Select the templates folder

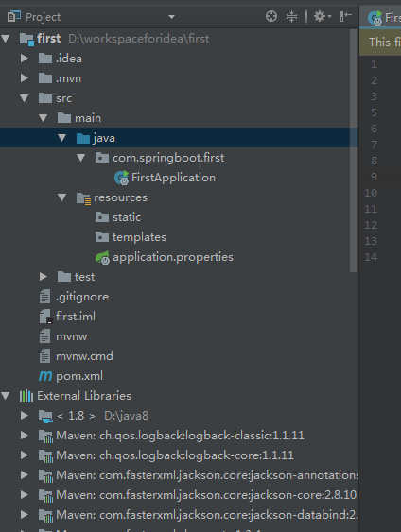click(139, 237)
